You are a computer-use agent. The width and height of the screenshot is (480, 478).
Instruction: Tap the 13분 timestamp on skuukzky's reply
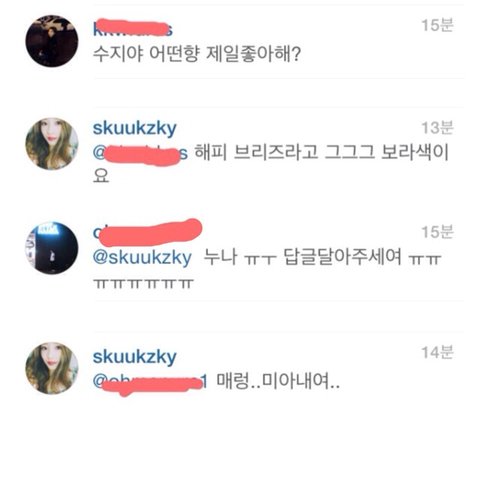click(x=437, y=128)
